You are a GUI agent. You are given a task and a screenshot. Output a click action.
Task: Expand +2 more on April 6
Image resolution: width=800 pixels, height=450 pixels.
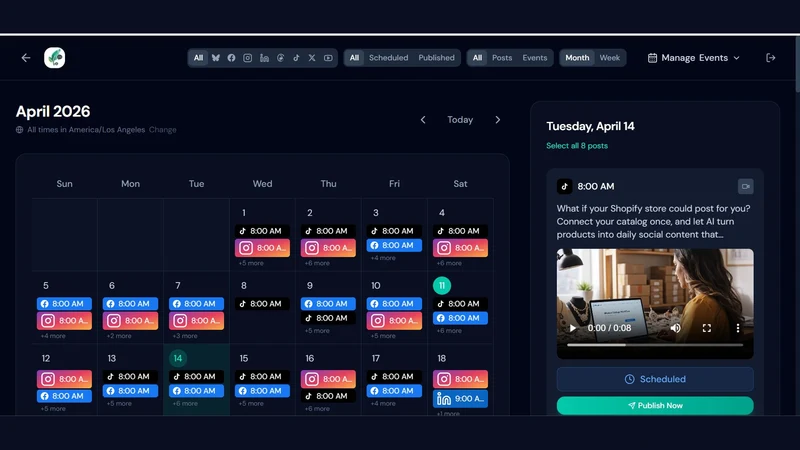tap(119, 336)
